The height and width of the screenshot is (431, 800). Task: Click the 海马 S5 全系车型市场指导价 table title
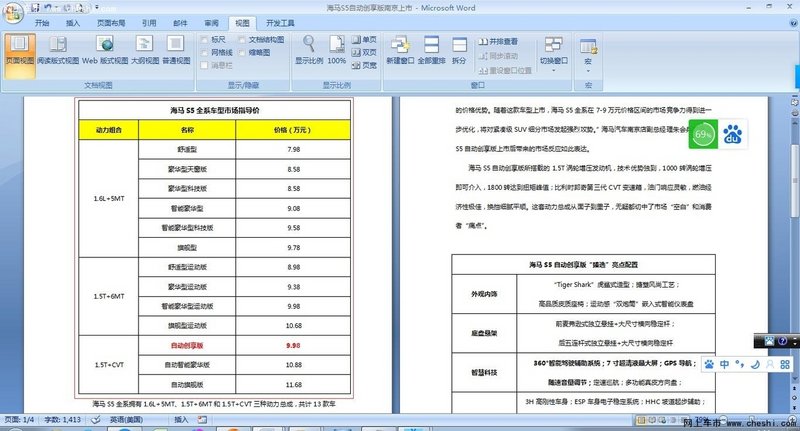[215, 110]
